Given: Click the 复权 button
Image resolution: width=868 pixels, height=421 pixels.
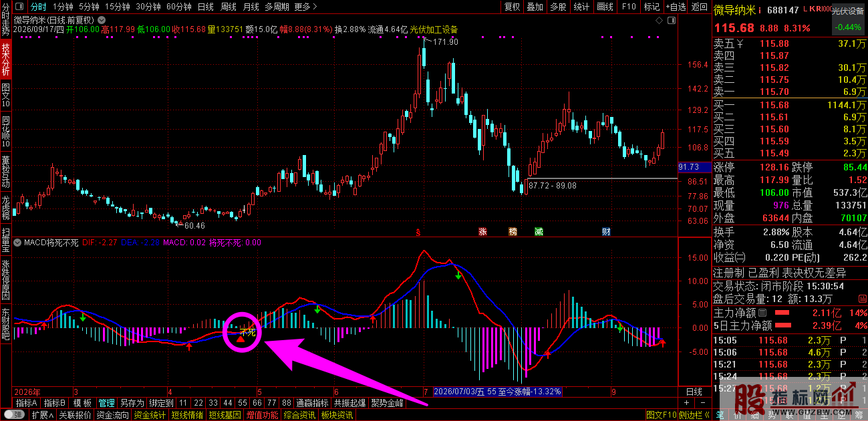Looking at the screenshot, I should (x=512, y=7).
